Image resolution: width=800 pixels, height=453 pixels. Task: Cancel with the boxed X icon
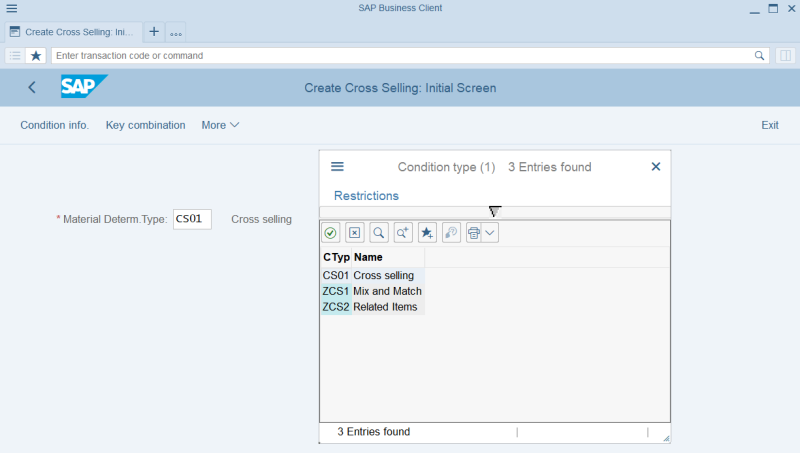(355, 233)
